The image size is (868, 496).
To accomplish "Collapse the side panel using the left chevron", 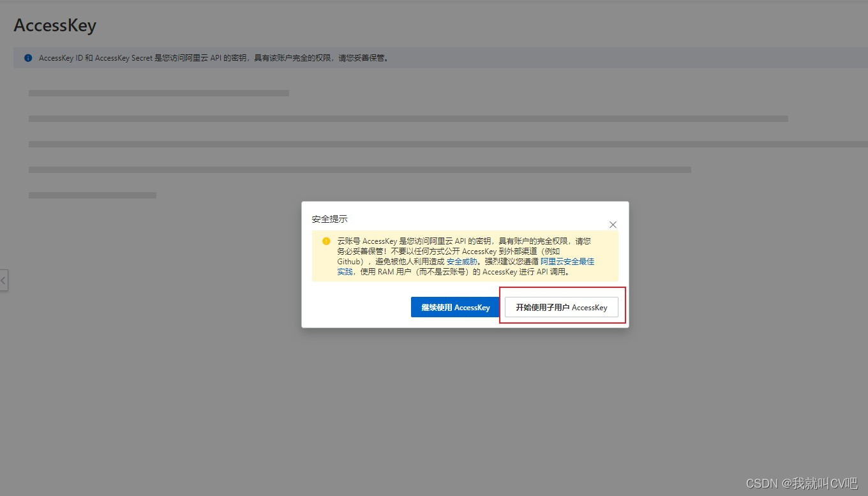I will (4, 280).
